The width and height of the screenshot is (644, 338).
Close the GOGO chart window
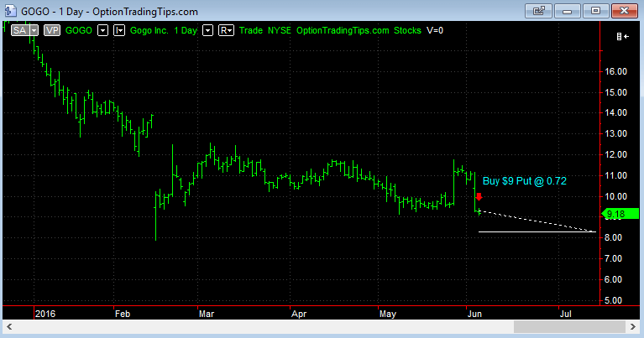click(x=625, y=11)
